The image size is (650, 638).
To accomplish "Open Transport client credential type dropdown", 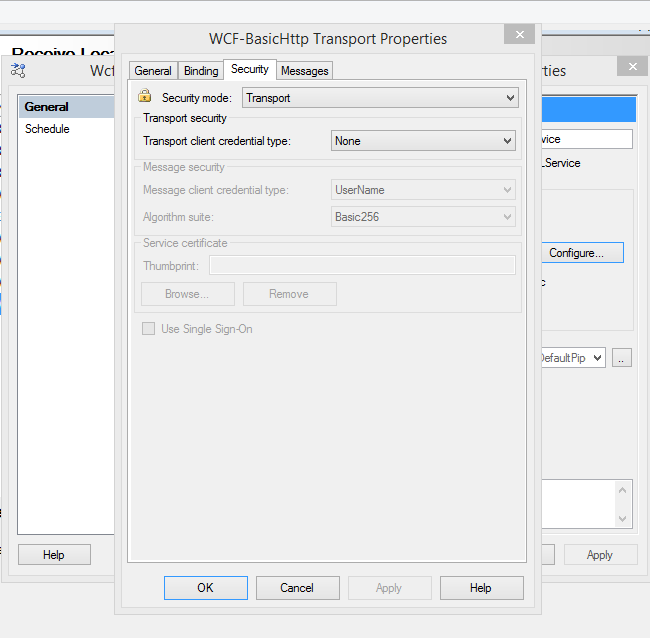I will (x=423, y=141).
